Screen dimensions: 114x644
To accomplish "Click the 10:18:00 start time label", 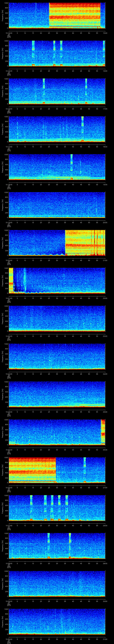I will 9,184.
